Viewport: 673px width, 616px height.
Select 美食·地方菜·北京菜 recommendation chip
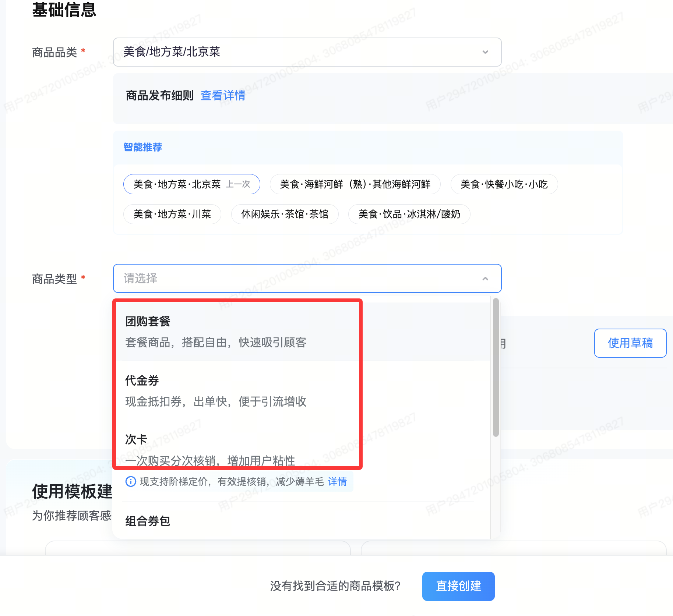click(192, 184)
